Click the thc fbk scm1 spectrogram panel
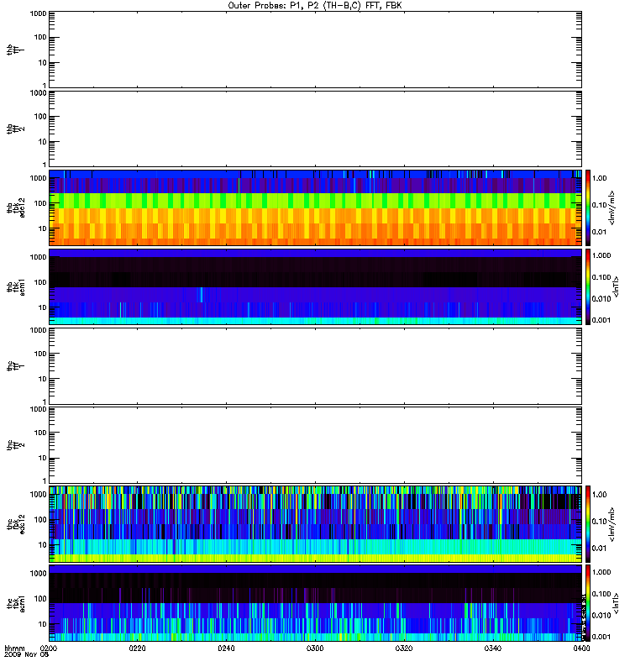The width and height of the screenshot is (630, 672). [315, 603]
